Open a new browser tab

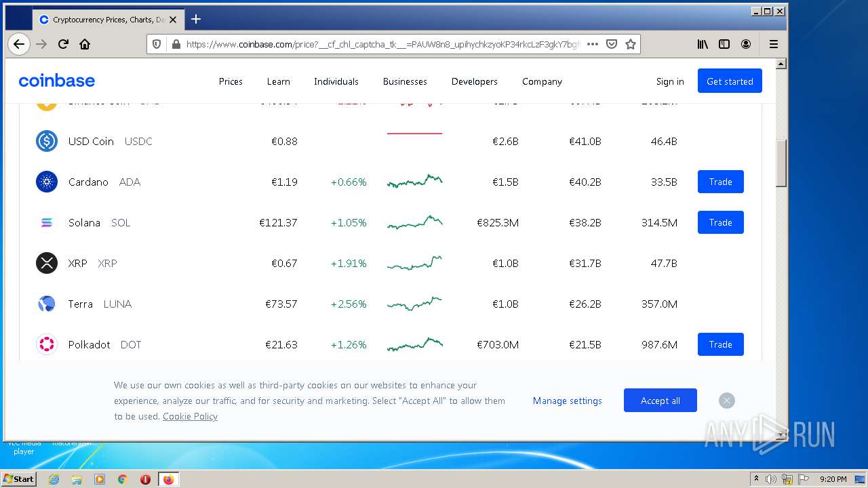[196, 19]
